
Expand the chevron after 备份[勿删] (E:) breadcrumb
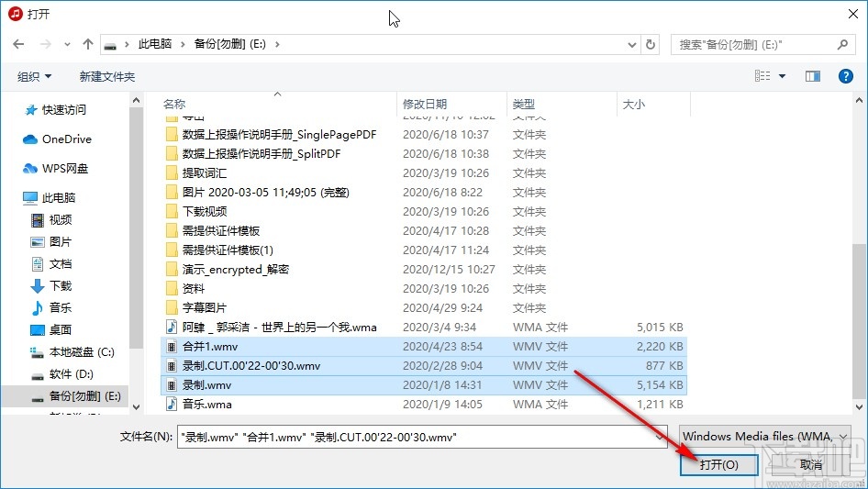[x=277, y=44]
